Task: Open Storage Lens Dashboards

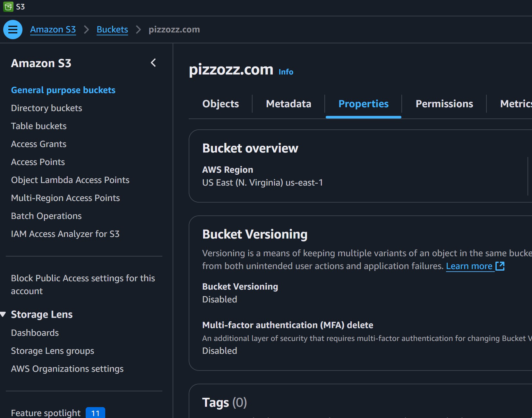Action: (x=35, y=333)
